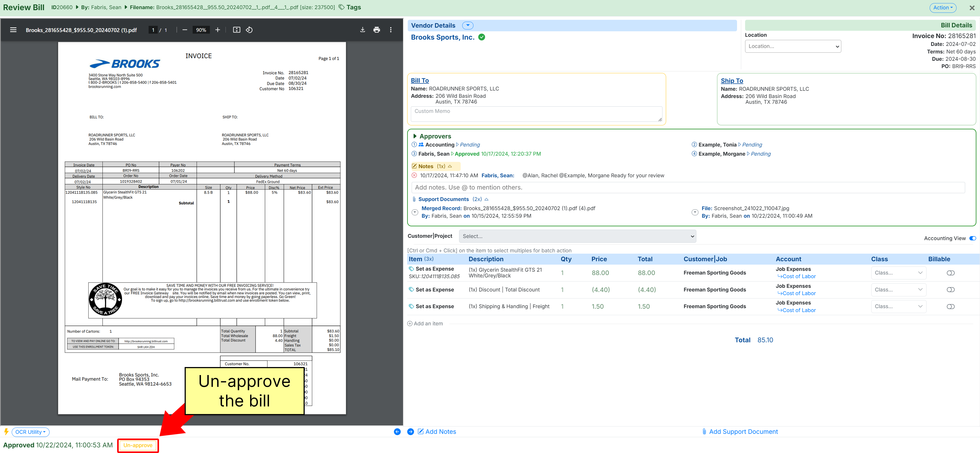
Task: Rotate the PDF counterclockwise
Action: 249,30
